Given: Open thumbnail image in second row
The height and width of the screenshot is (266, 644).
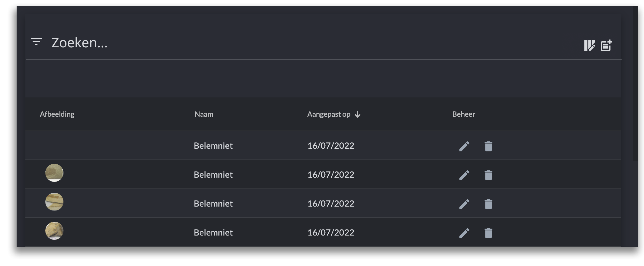Looking at the screenshot, I should coord(54,173).
